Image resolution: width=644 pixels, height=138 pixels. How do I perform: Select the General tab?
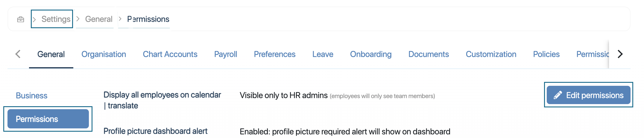(51, 54)
